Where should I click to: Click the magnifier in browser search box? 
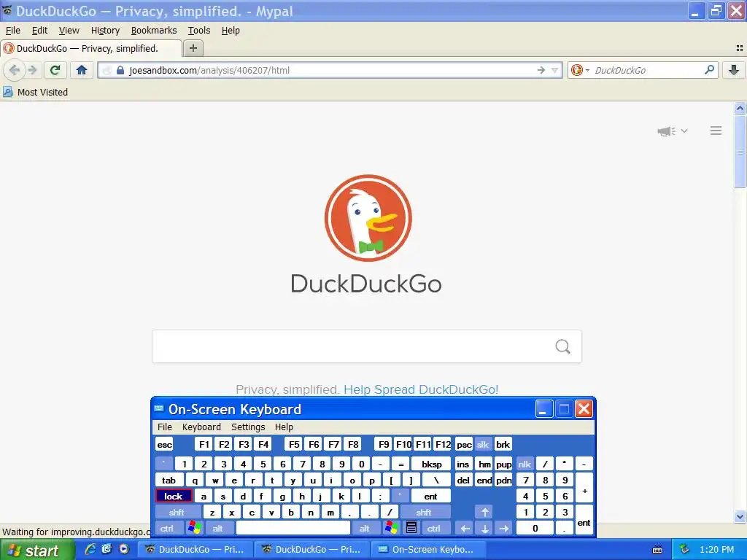(x=709, y=70)
